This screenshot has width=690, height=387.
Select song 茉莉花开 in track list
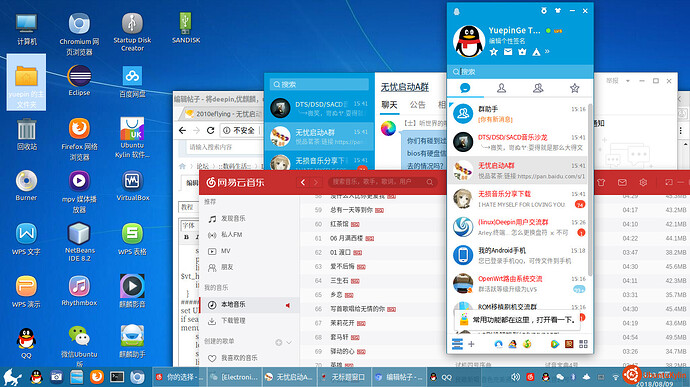click(x=342, y=323)
